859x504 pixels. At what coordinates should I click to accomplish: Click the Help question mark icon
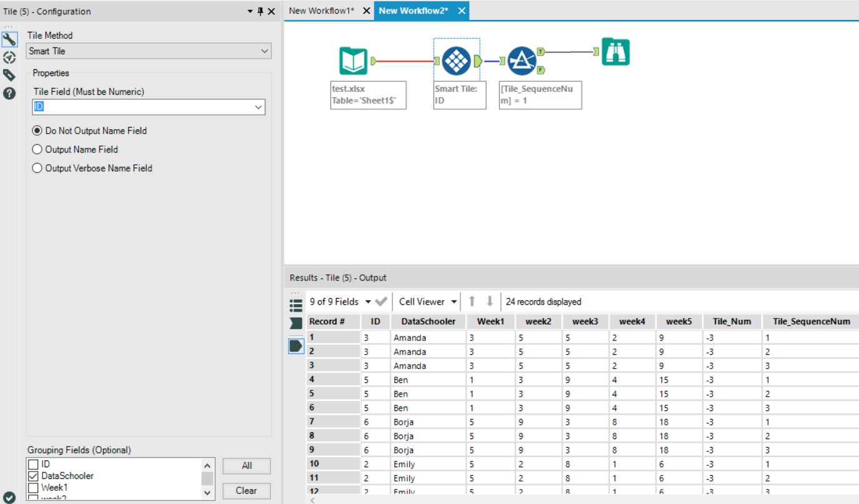coord(9,94)
